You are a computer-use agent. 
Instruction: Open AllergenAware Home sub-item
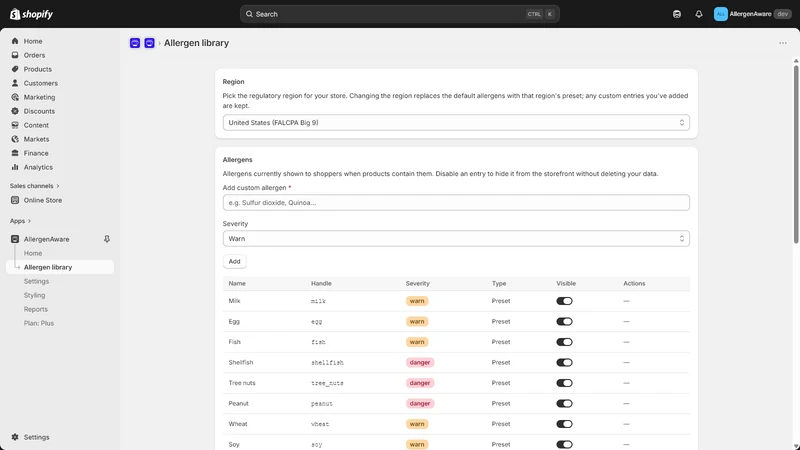tap(33, 253)
